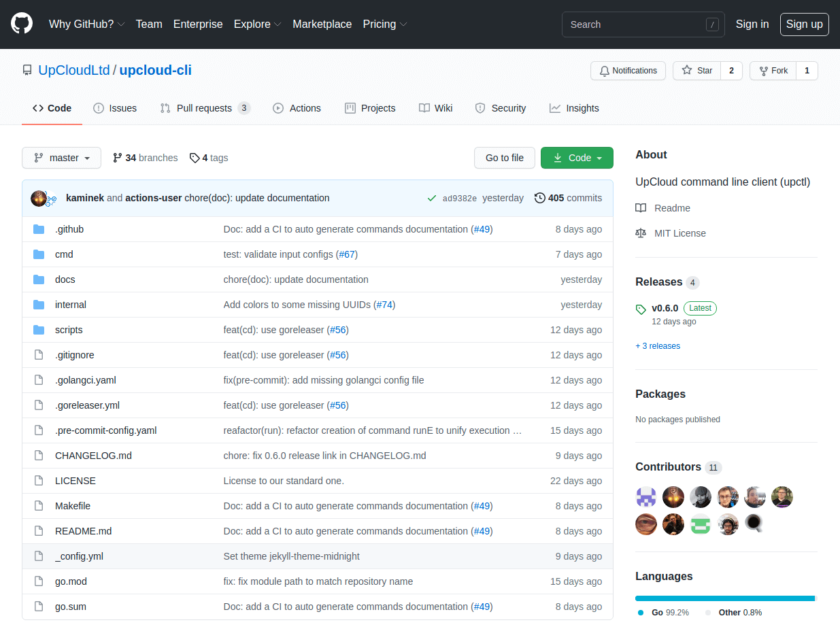This screenshot has width=840, height=629.
Task: Open the UpCloudLtd organization link
Action: pos(74,70)
